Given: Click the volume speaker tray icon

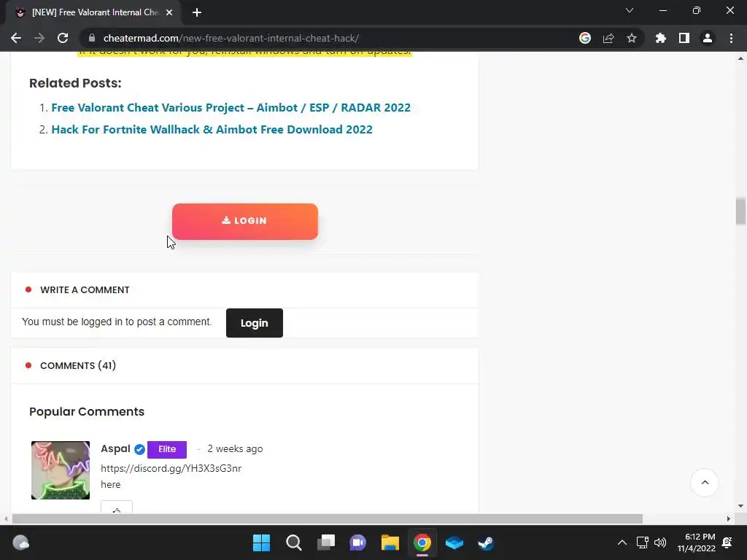Looking at the screenshot, I should click(660, 542).
